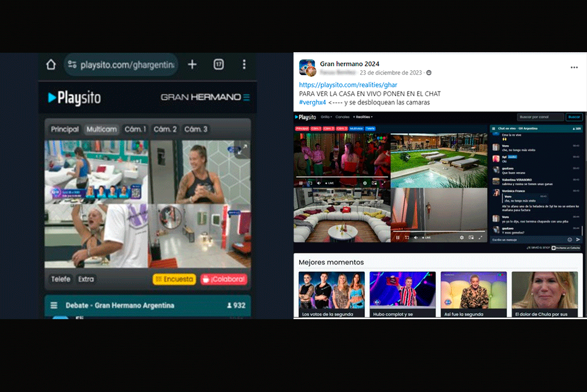Focus the Escribe un mensaje chat input
This screenshot has height=392, width=587.
click(x=529, y=240)
